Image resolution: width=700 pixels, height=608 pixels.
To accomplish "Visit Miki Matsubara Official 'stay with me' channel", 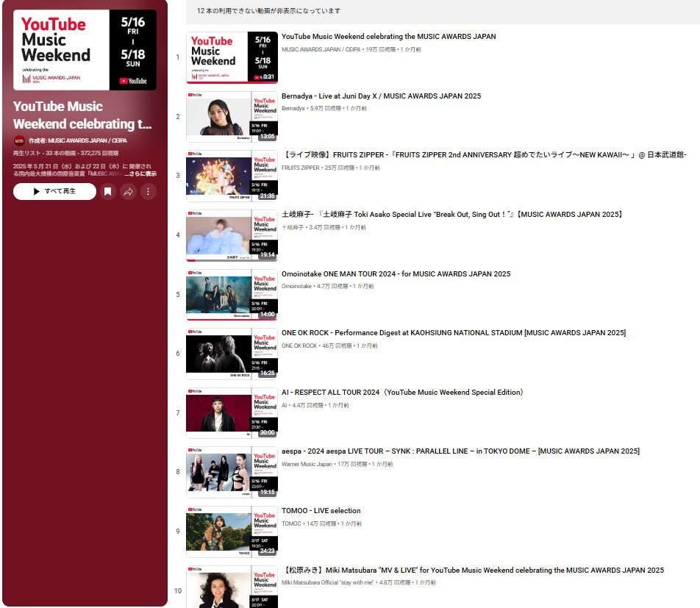I will [328, 582].
